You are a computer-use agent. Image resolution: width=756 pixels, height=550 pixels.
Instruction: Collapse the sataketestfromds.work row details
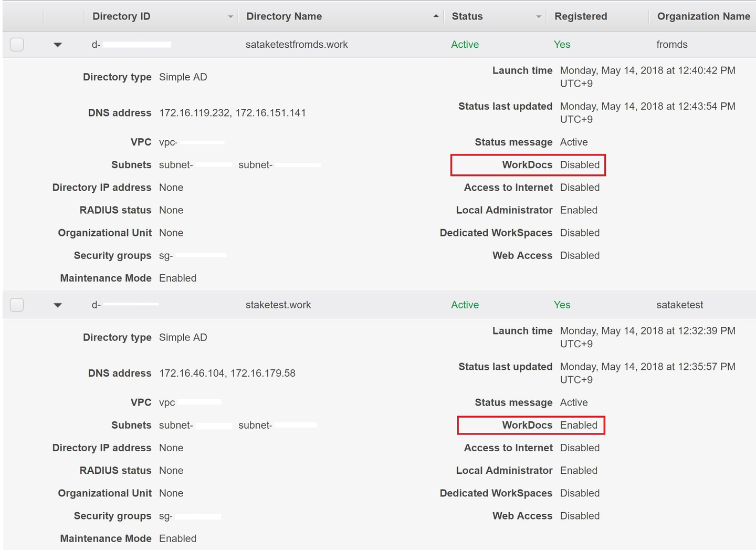58,45
